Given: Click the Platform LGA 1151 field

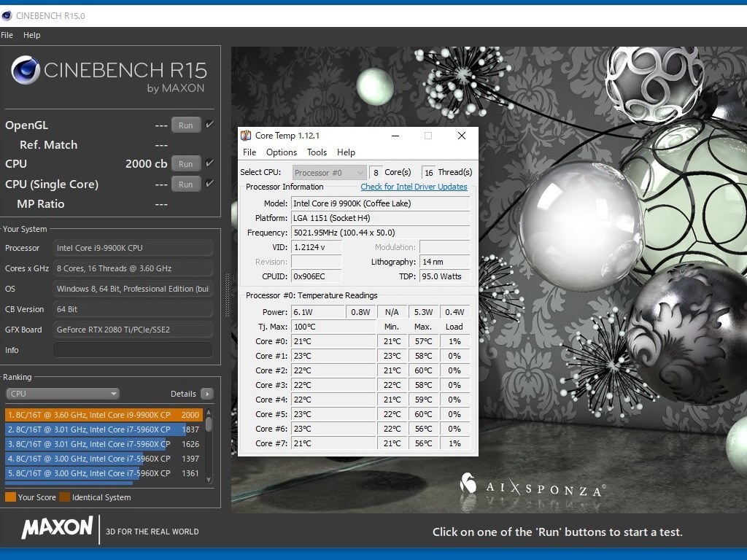Looking at the screenshot, I should click(x=380, y=218).
